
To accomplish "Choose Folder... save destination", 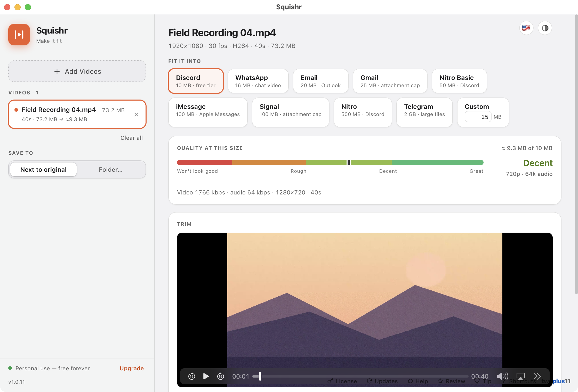I will click(x=111, y=169).
